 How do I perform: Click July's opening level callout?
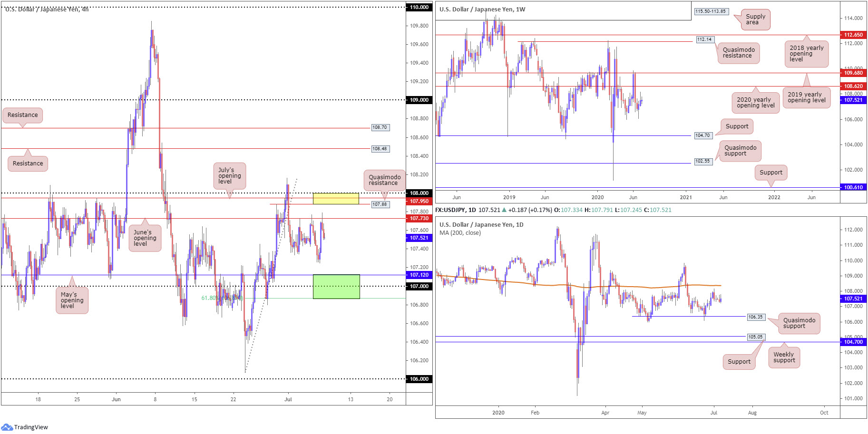pyautogui.click(x=230, y=176)
